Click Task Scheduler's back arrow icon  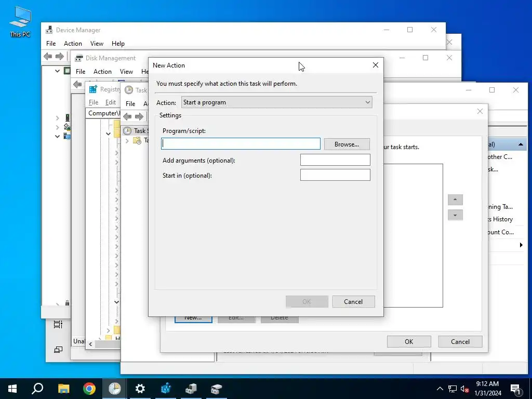[x=128, y=117]
